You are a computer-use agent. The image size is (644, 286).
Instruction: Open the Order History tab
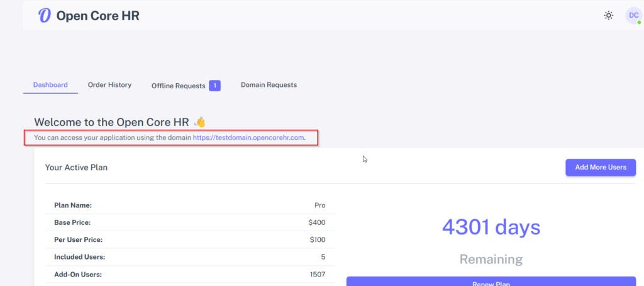(109, 85)
